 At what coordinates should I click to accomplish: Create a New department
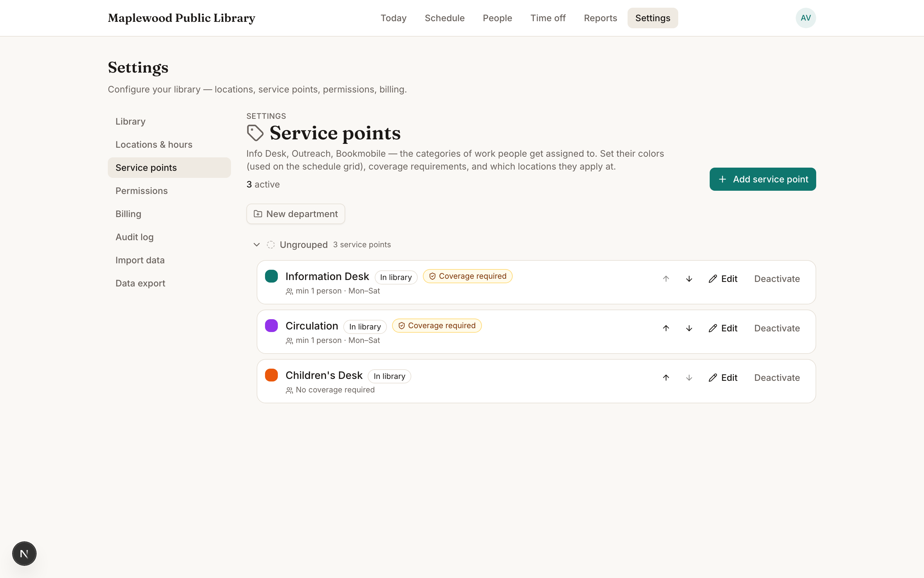click(x=295, y=214)
